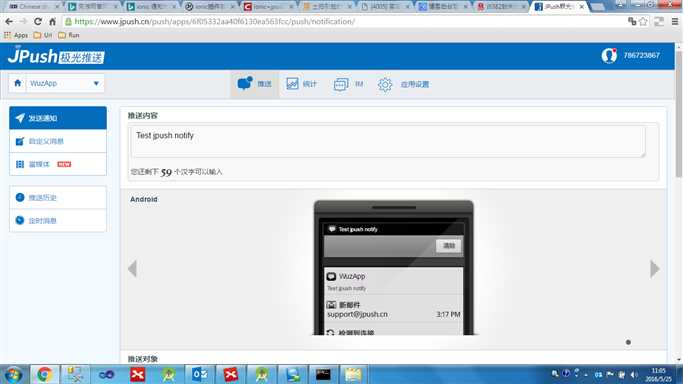Click the volume icon in system tray
Image resolution: width=683 pixels, height=384 pixels.
[x=634, y=374]
